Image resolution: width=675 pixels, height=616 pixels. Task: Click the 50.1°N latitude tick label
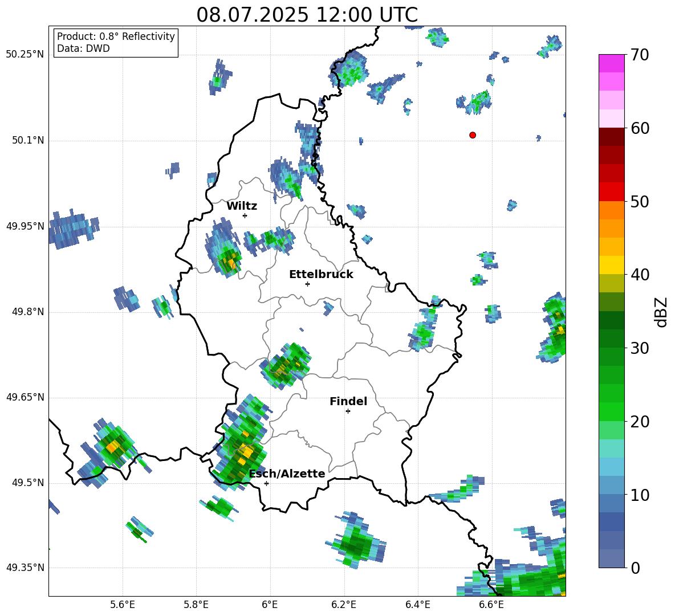pyautogui.click(x=28, y=140)
